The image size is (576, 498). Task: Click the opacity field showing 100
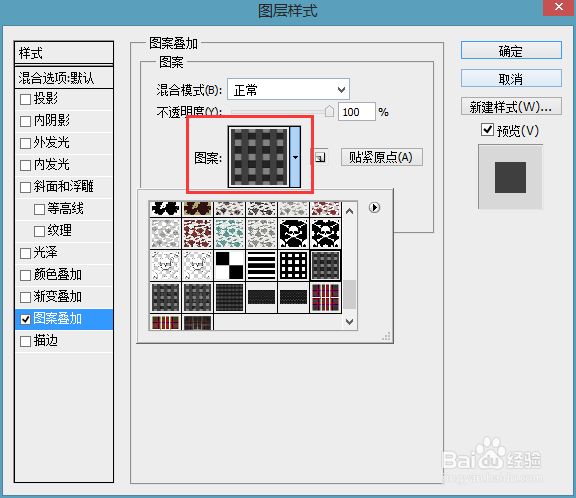[x=357, y=112]
